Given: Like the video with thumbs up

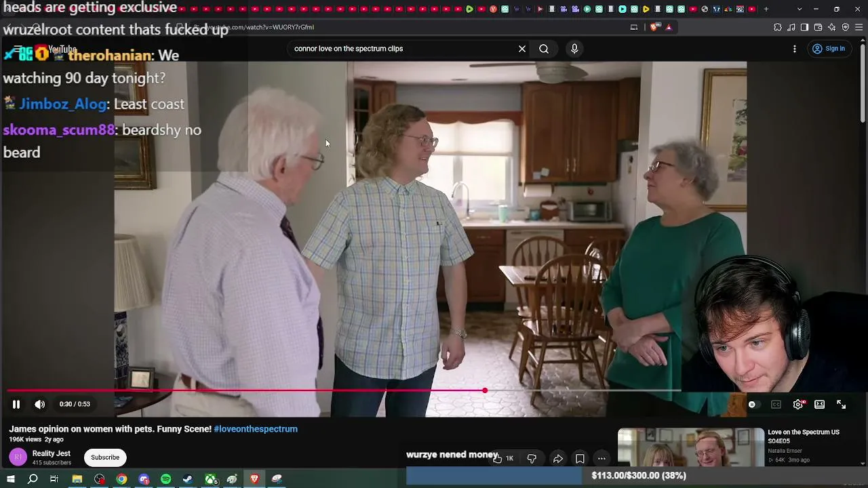Looking at the screenshot, I should (503, 459).
